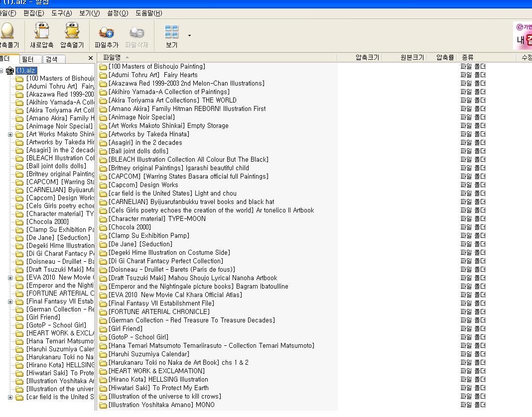Open the 도구(A) menu
Viewport: 532px width, 417px height.
[61, 13]
